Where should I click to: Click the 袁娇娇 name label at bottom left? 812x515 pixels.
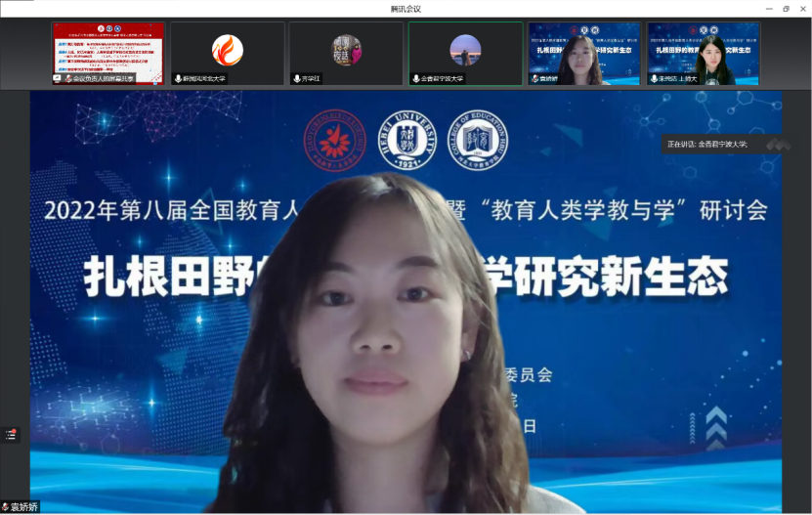24,508
